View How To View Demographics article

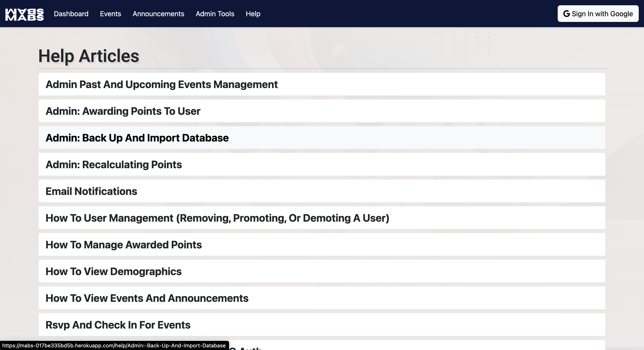pyautogui.click(x=113, y=272)
